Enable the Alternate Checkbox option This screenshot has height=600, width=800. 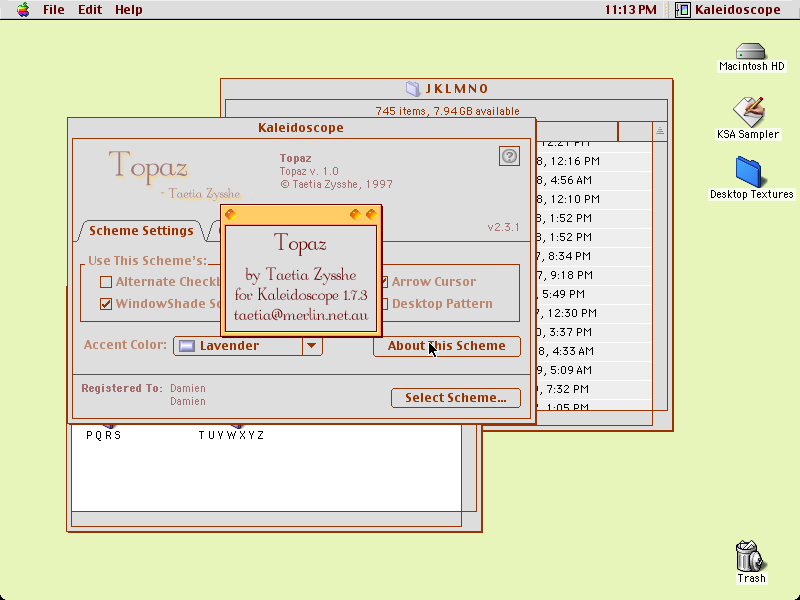106,282
